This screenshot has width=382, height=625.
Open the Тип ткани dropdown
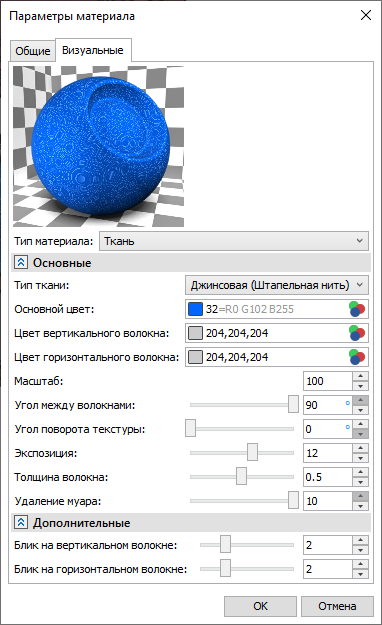[x=277, y=285]
